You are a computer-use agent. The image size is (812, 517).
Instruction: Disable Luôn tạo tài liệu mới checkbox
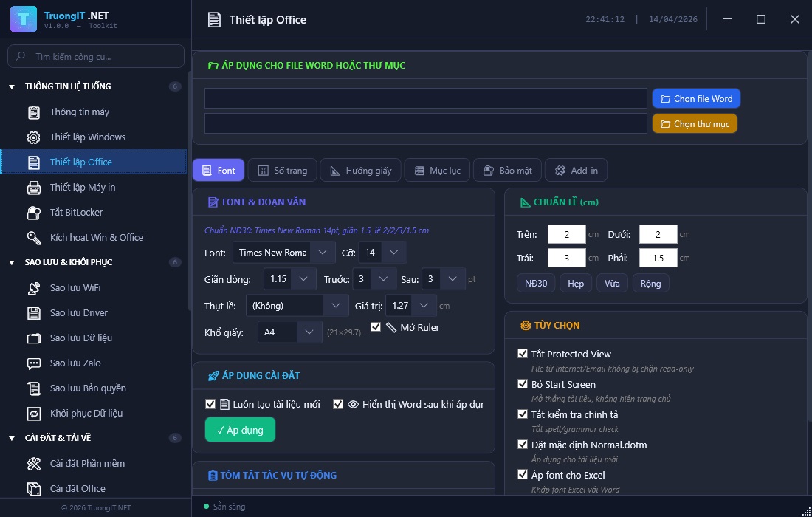pyautogui.click(x=210, y=404)
